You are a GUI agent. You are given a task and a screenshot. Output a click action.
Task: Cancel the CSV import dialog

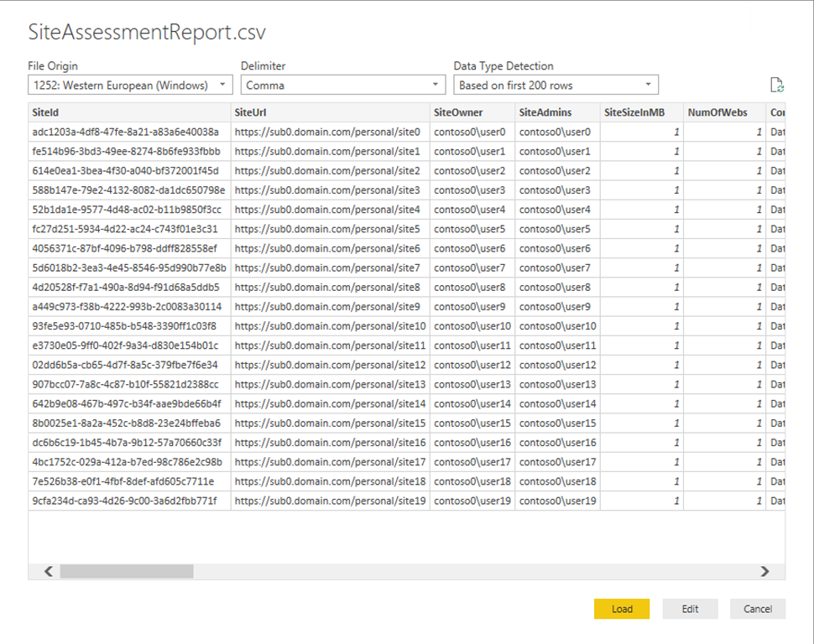[757, 609]
